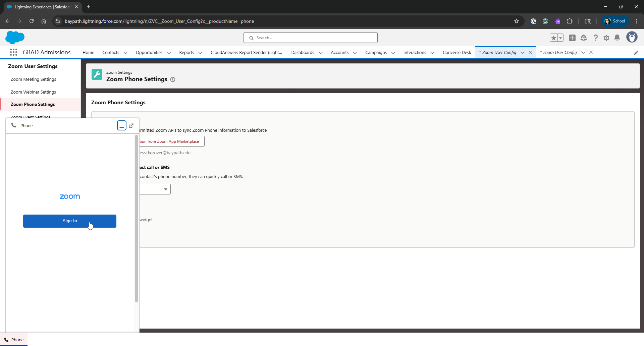Viewport: 644px width, 346px height.
Task: Click the Global Actions plus icon
Action: click(572, 38)
